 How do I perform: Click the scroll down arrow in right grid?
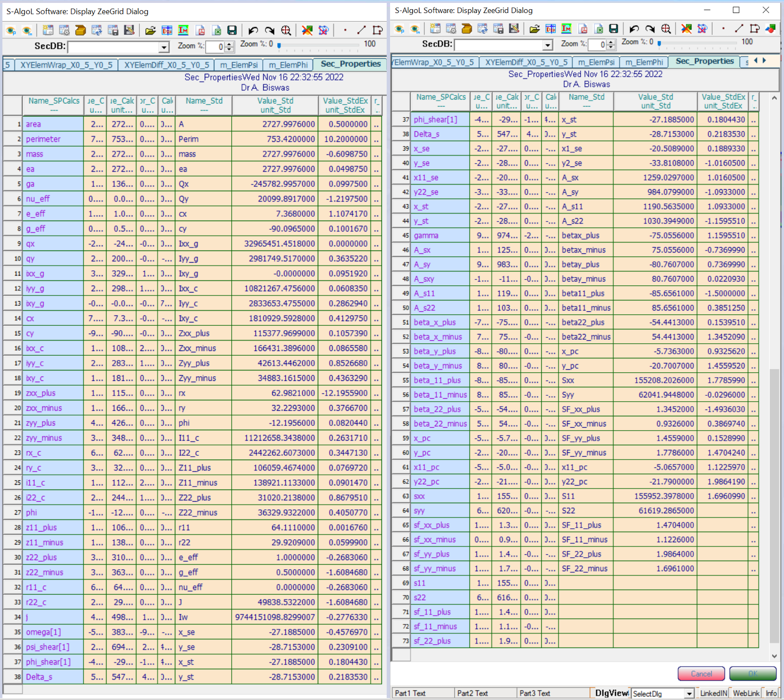[x=774, y=656]
